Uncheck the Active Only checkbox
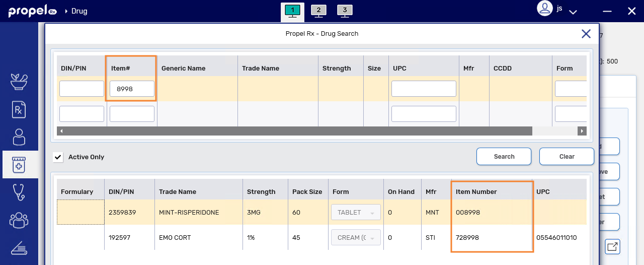 pos(58,157)
